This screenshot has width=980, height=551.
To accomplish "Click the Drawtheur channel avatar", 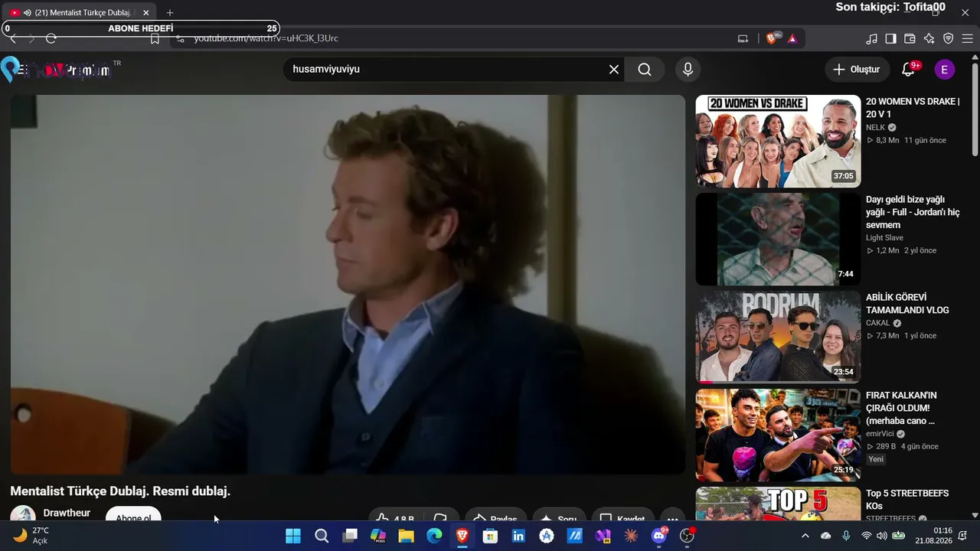I will [x=23, y=514].
